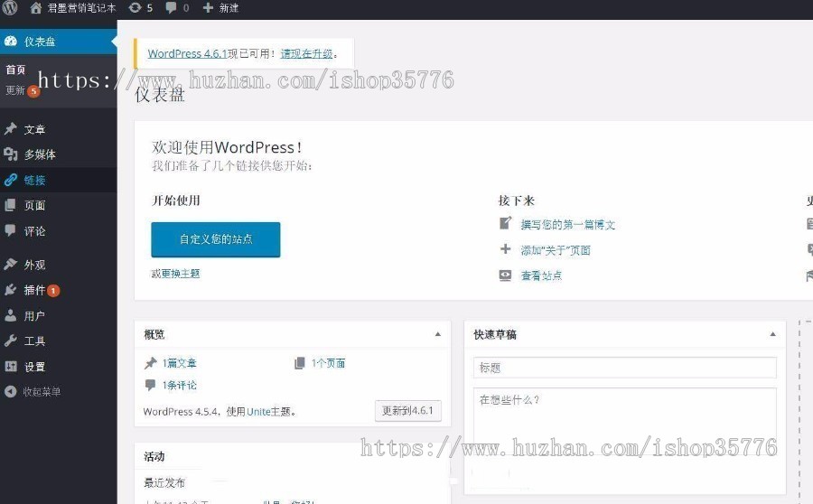Open the 撰写您的第一篇博文 link
The width and height of the screenshot is (813, 504).
[568, 225]
